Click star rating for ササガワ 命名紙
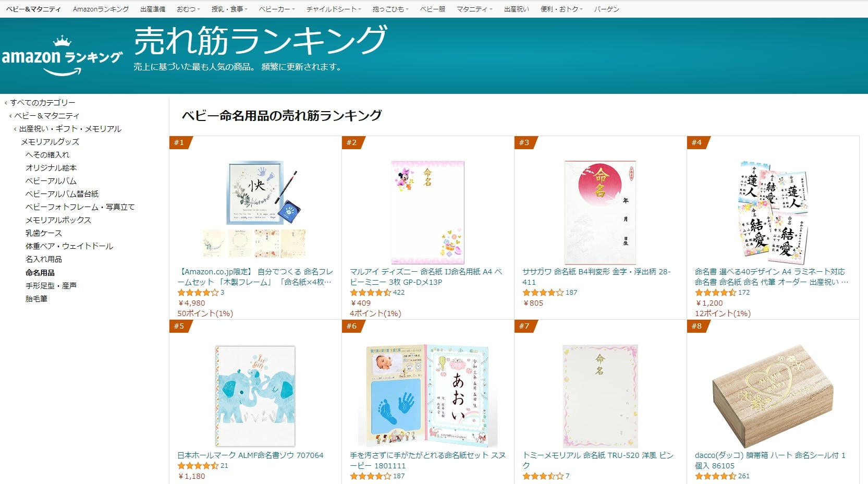The height and width of the screenshot is (484, 868). tap(543, 293)
